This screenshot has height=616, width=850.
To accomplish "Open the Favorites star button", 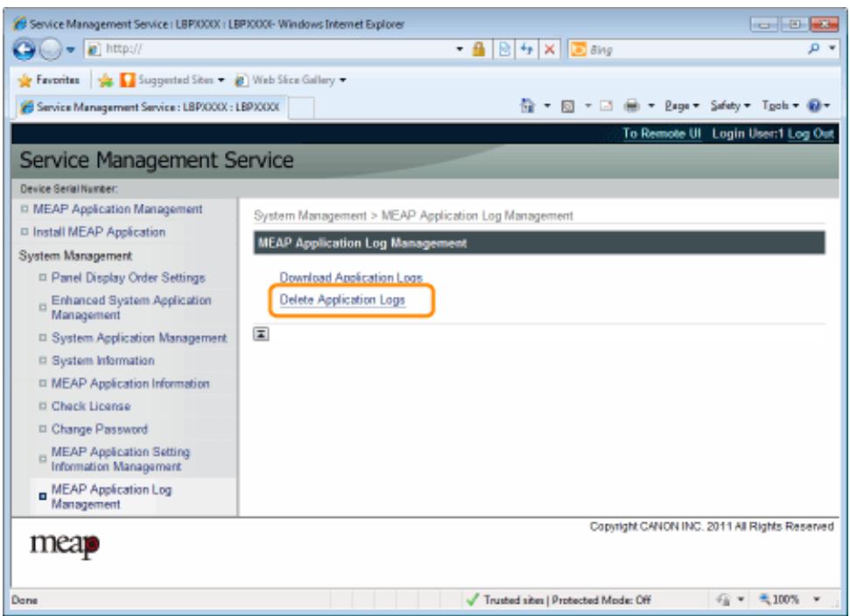I will point(49,80).
